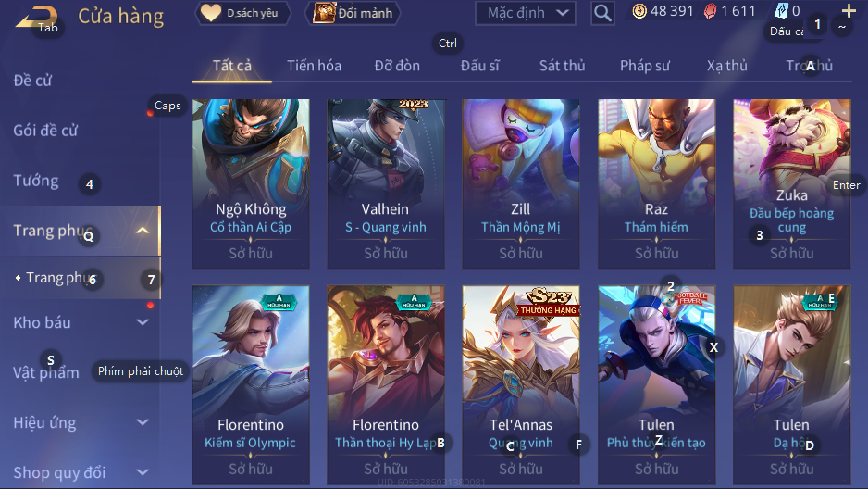The width and height of the screenshot is (868, 489).
Task: Open D.sách yêu heart wishlist
Action: pyautogui.click(x=210, y=13)
